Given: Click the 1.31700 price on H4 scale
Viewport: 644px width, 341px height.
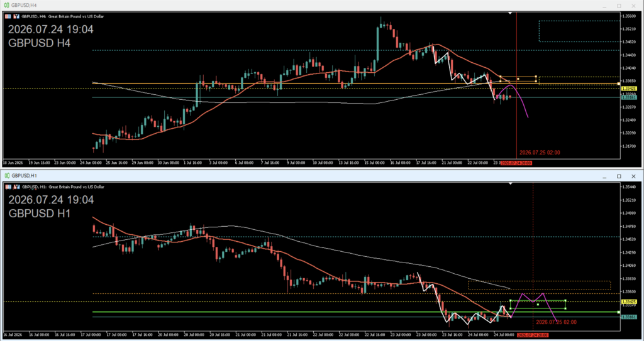Looking at the screenshot, I should (630, 146).
